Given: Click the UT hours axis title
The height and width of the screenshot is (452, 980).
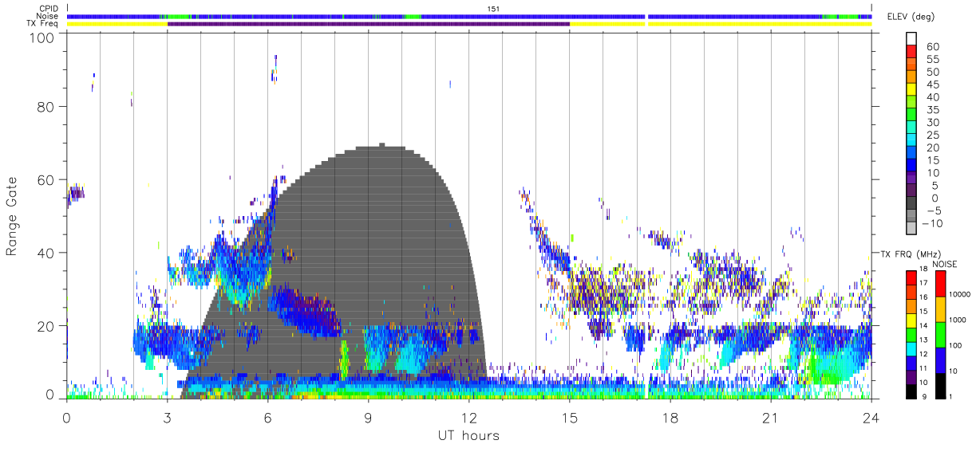Looking at the screenshot, I should coord(468,435).
